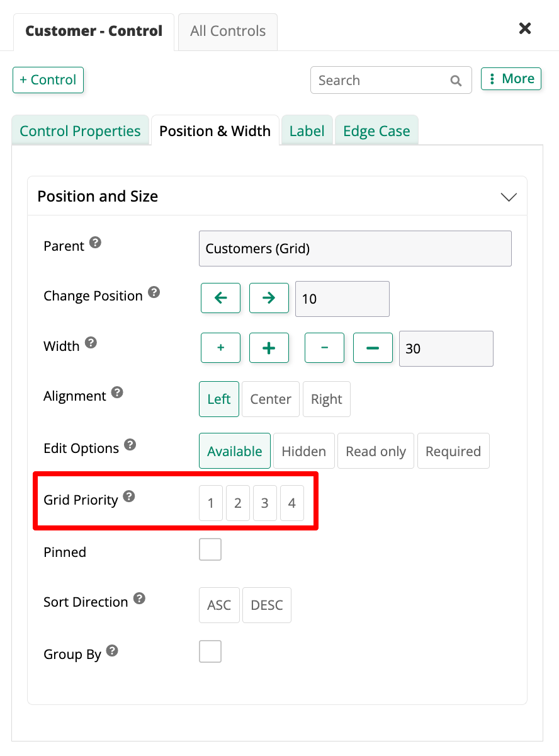The height and width of the screenshot is (756, 559).
Task: Click the Grid Priority help question mark
Action: (129, 495)
